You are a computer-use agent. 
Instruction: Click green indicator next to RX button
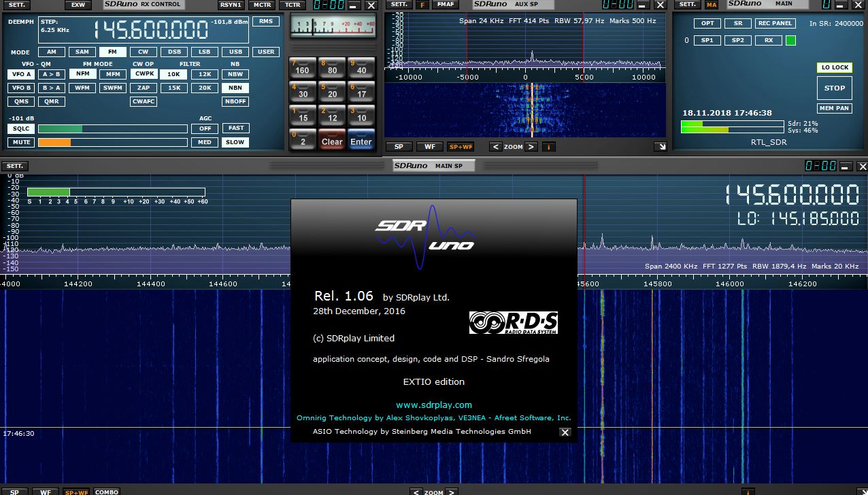click(x=790, y=40)
